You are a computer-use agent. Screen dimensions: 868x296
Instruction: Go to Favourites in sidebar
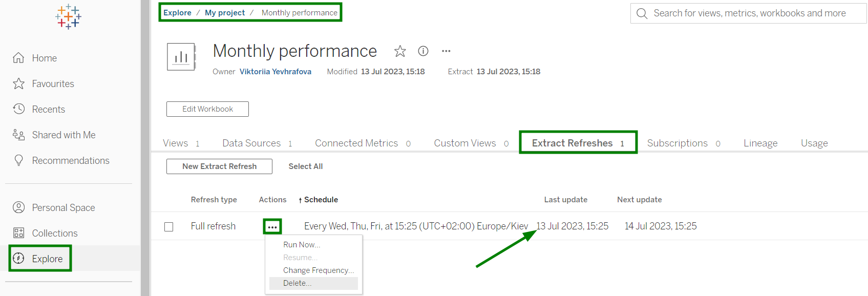(53, 84)
